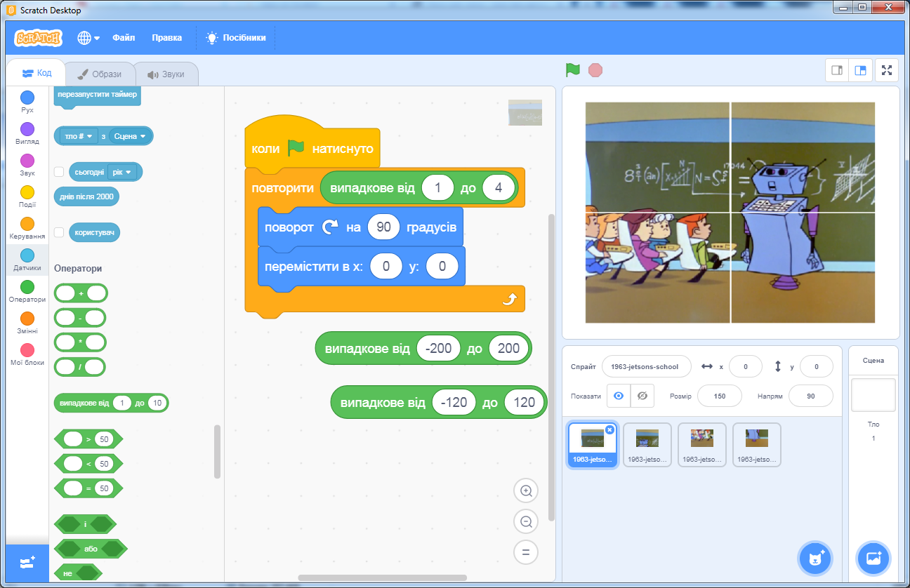Image resolution: width=910 pixels, height=588 pixels.
Task: Click the днів після 2000 block
Action: click(x=86, y=196)
